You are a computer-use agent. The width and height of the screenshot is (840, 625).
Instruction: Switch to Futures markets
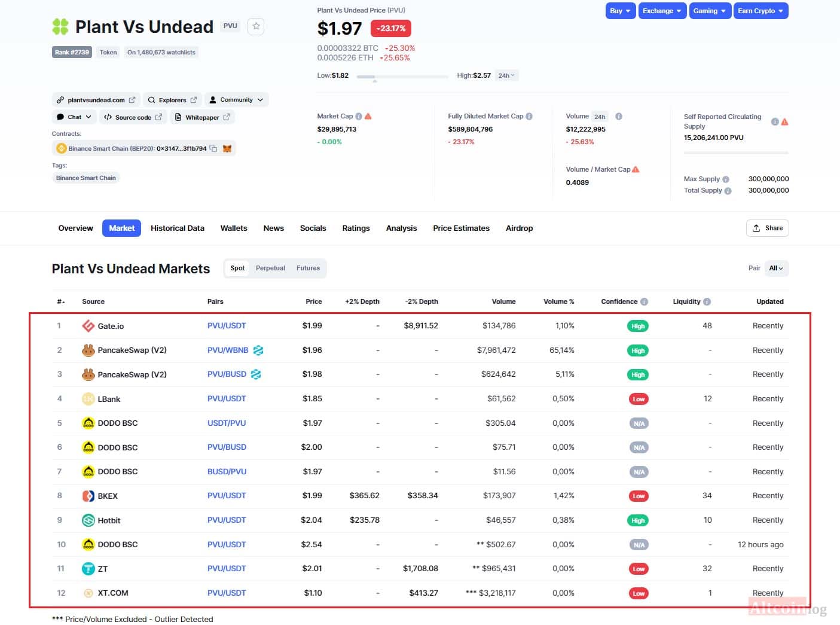[308, 268]
